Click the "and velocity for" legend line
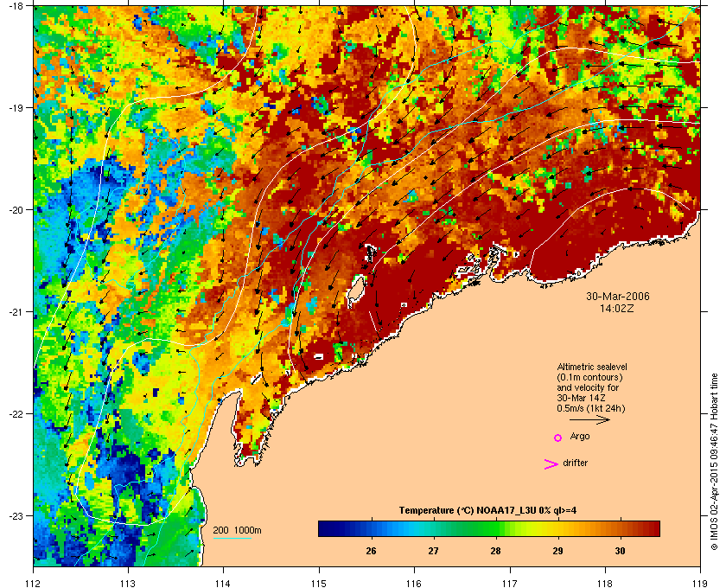Viewport: 726px width, 588px height. tap(588, 387)
